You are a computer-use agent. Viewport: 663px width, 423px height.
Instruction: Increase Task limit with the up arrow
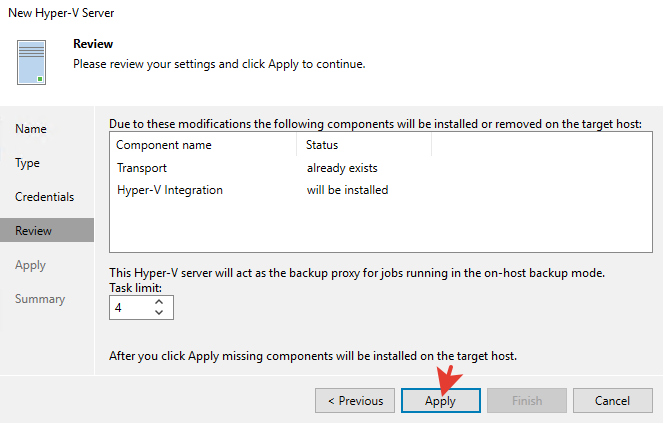point(159,303)
